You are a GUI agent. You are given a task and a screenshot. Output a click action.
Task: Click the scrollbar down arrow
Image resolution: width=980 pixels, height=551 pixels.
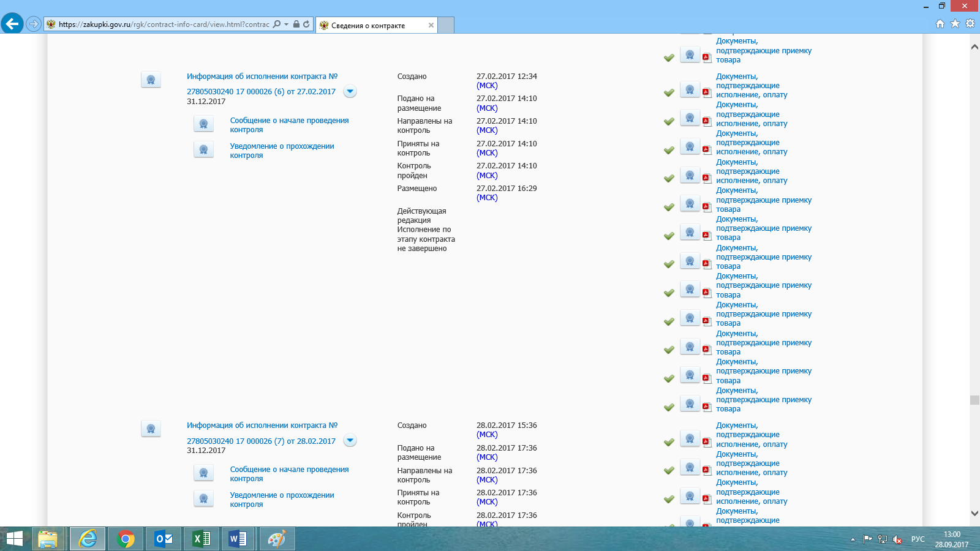pyautogui.click(x=974, y=513)
